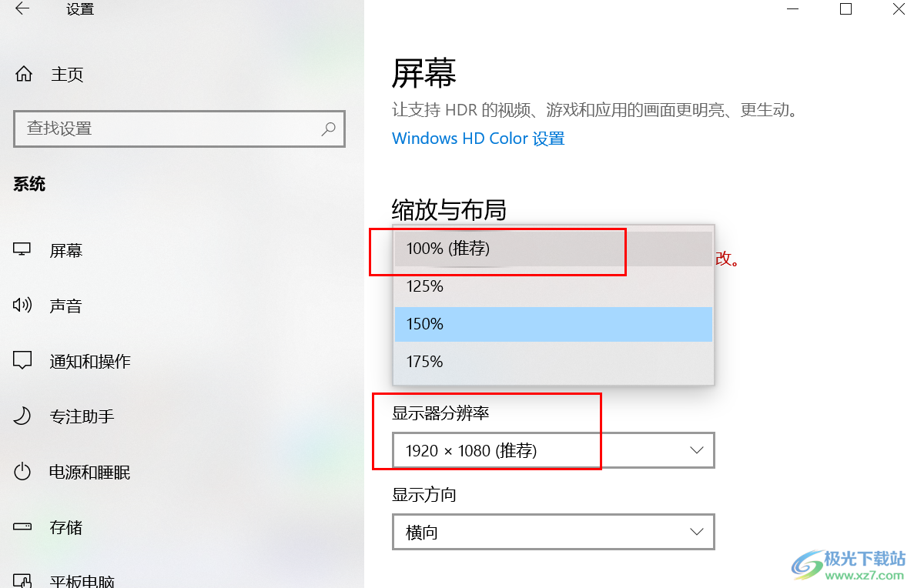Click the back arrow in Settings
The height and width of the screenshot is (588, 914).
(x=22, y=9)
